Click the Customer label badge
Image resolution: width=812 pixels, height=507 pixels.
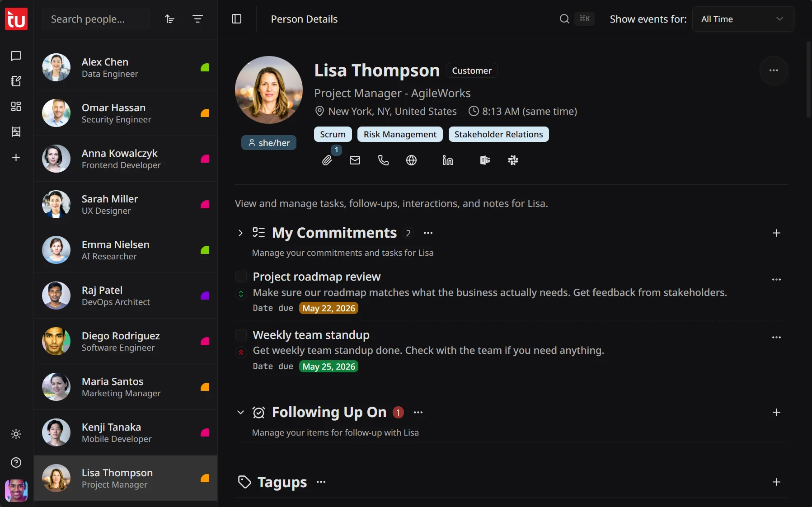(472, 70)
